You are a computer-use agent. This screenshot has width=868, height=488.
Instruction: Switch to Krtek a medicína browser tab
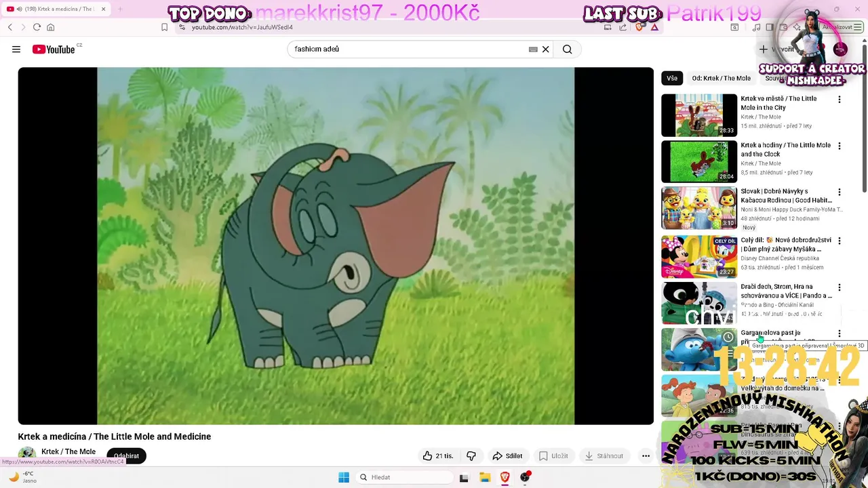tap(57, 9)
